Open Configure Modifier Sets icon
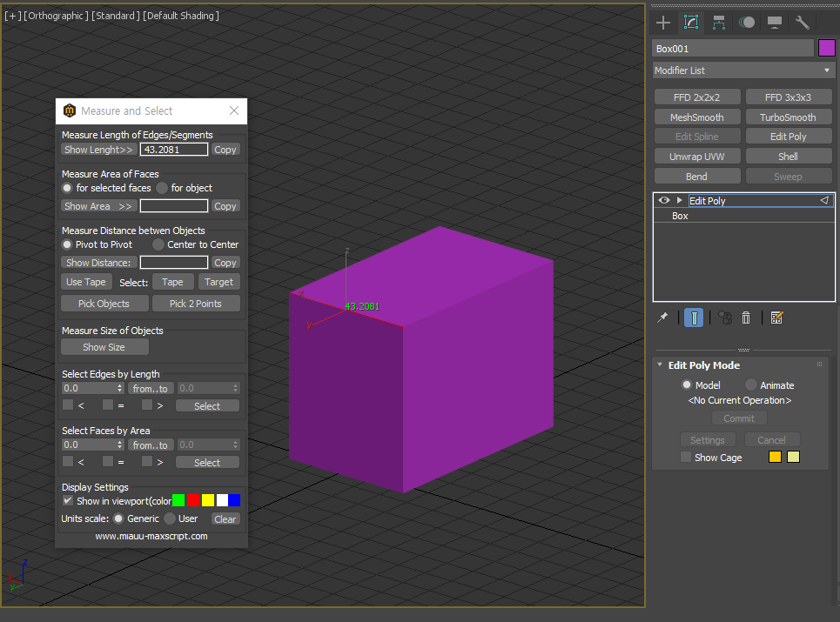Viewport: 840px width, 622px height. [x=776, y=318]
